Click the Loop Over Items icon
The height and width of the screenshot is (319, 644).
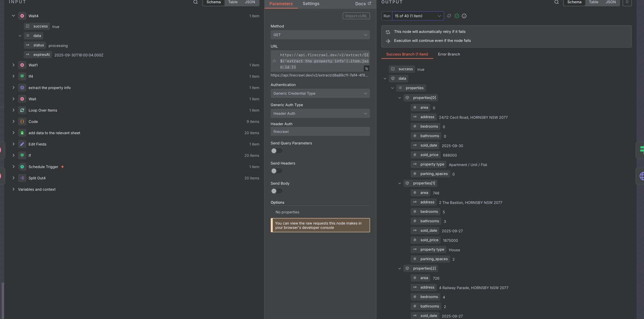(22, 110)
